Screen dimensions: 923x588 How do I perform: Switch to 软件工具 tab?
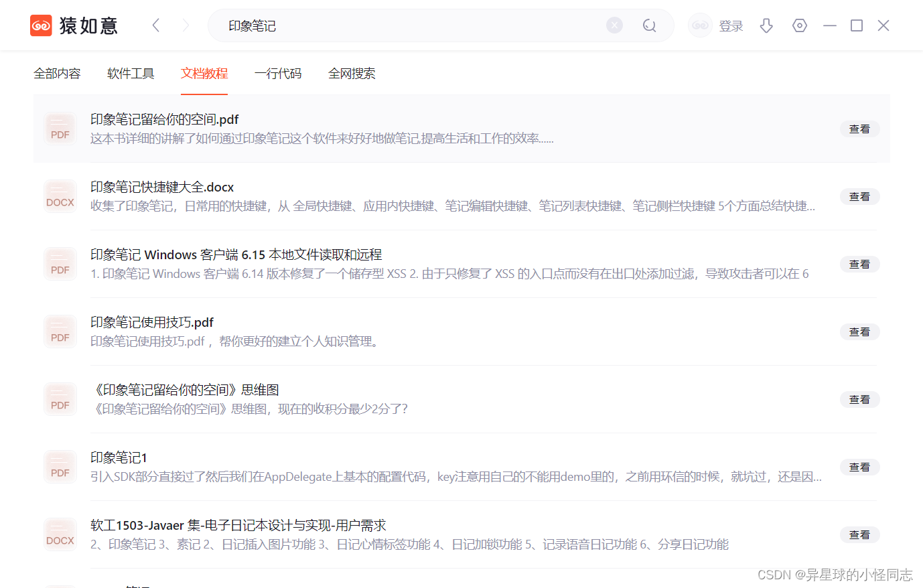(x=131, y=74)
